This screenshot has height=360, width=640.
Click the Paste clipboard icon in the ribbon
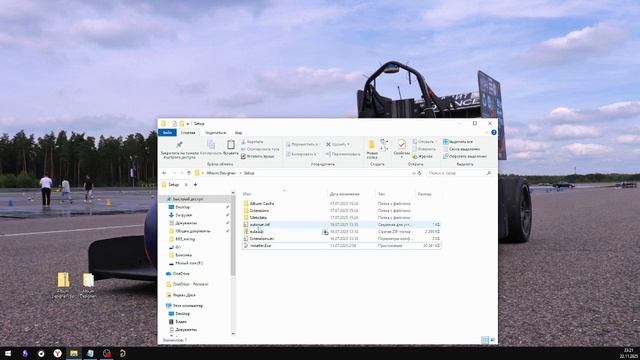coord(231,144)
